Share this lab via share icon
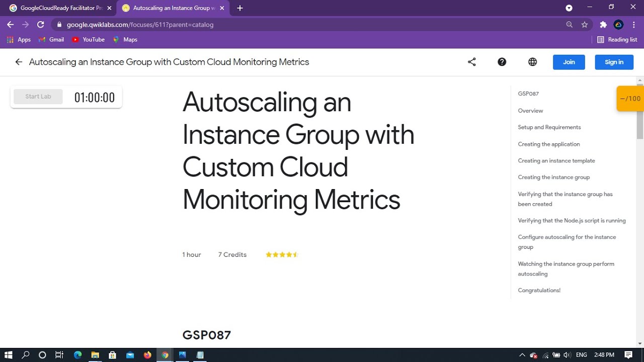 472,62
